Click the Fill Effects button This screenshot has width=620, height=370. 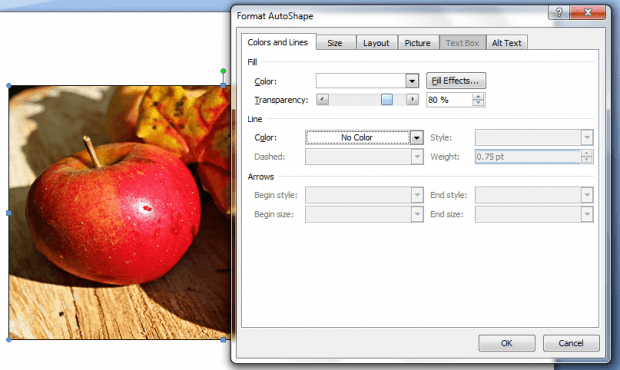coord(456,81)
